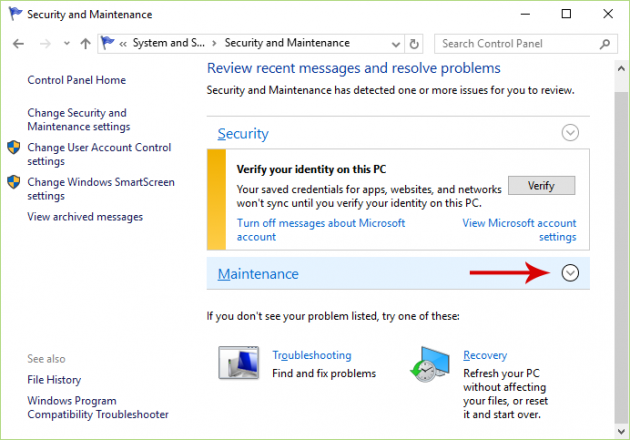Open Change User Account Control settings
630x440 pixels.
[x=99, y=154]
